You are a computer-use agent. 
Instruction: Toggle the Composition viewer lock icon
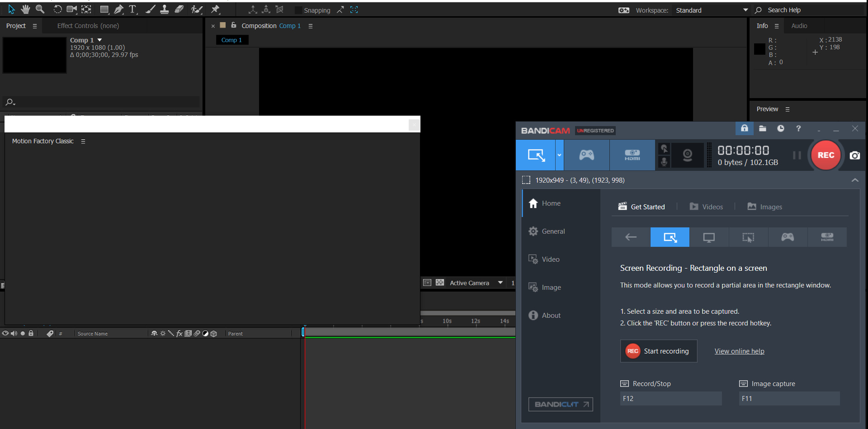(234, 25)
